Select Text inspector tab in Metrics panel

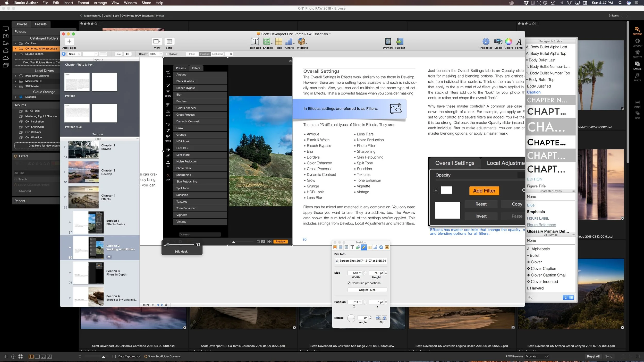[x=352, y=247]
